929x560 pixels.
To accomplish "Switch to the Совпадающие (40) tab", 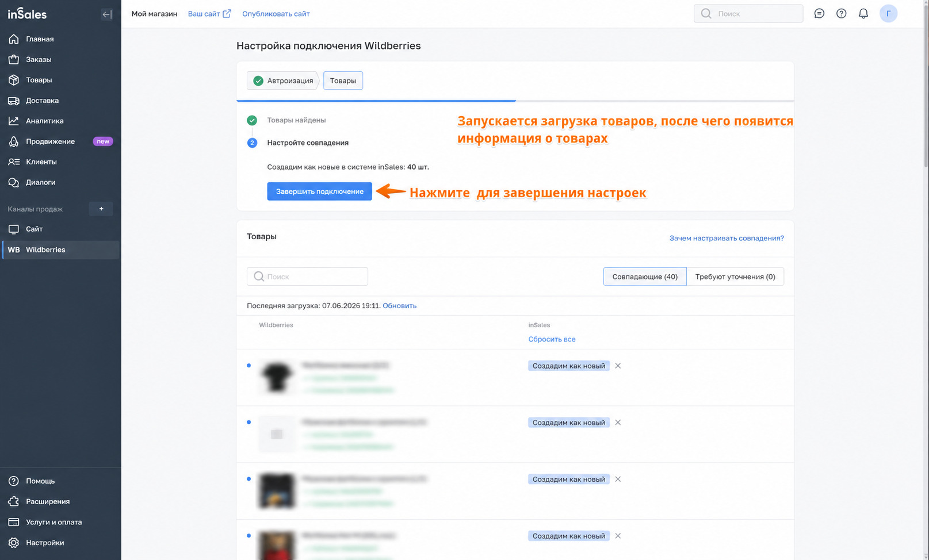I will click(x=645, y=277).
